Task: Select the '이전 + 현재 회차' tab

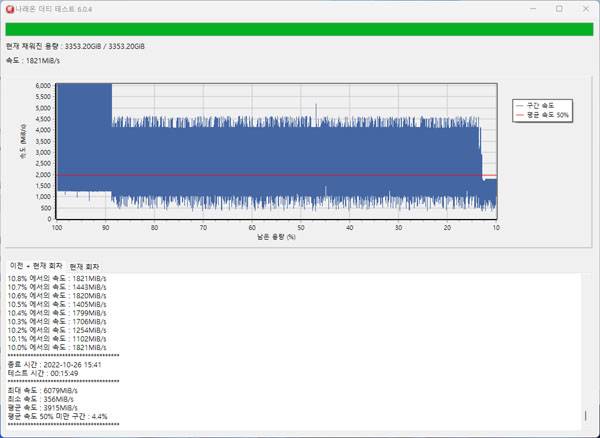Action: [35, 265]
